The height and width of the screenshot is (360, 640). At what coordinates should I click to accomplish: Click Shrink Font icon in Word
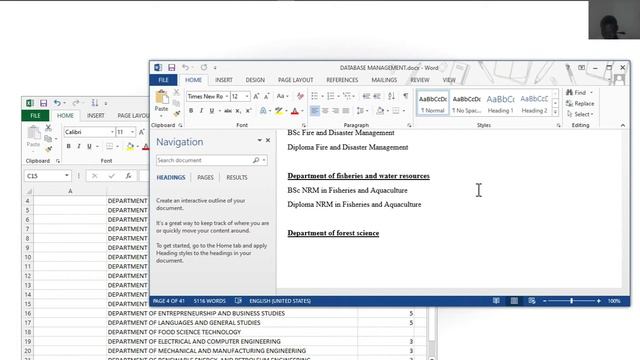pos(267,96)
